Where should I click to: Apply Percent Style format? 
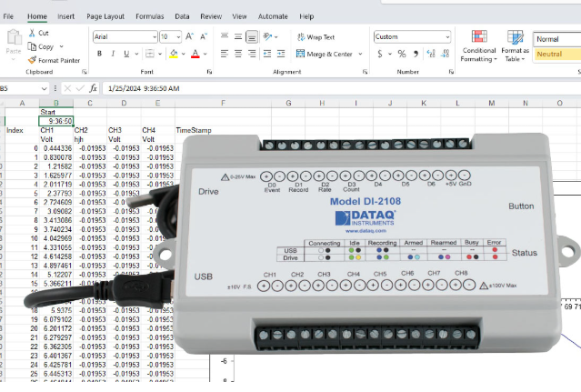click(x=402, y=54)
